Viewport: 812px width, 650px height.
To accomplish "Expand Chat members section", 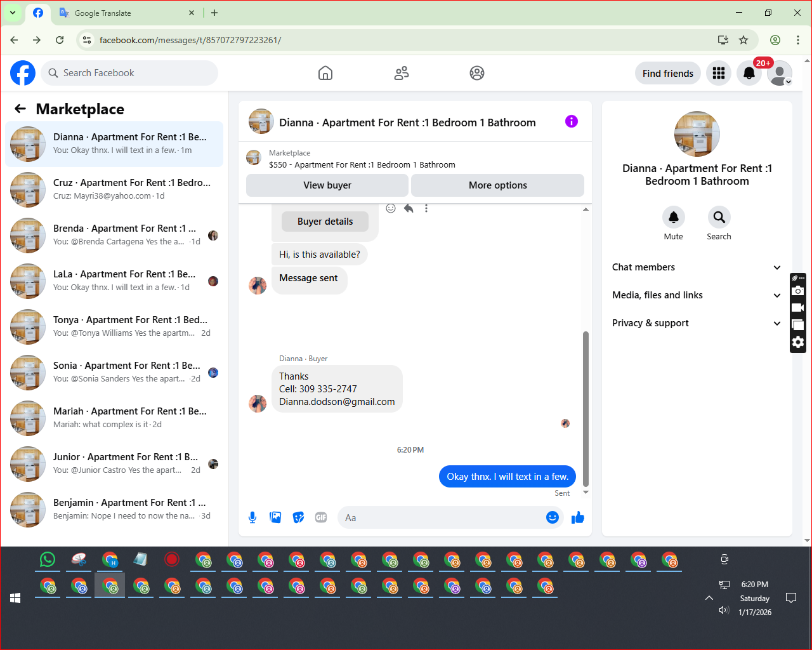I will point(697,267).
